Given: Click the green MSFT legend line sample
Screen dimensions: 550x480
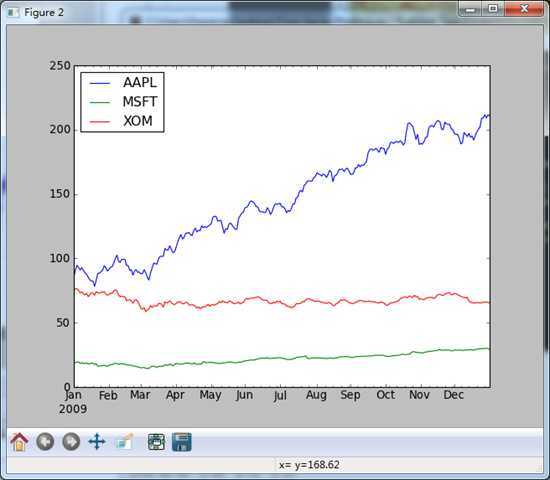Looking at the screenshot, I should pyautogui.click(x=100, y=102).
